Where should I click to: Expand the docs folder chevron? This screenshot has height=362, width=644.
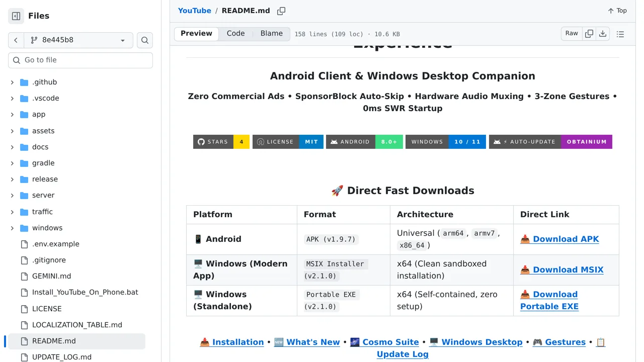[x=12, y=147]
